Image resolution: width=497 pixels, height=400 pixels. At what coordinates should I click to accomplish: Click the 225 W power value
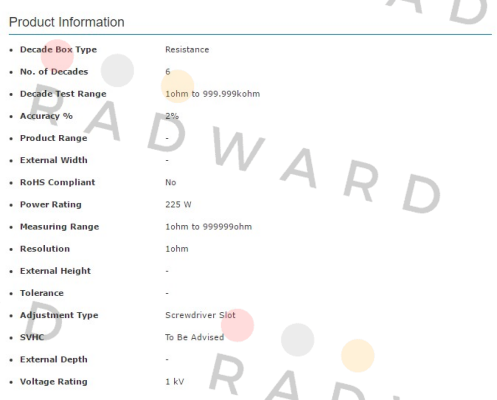[178, 204]
